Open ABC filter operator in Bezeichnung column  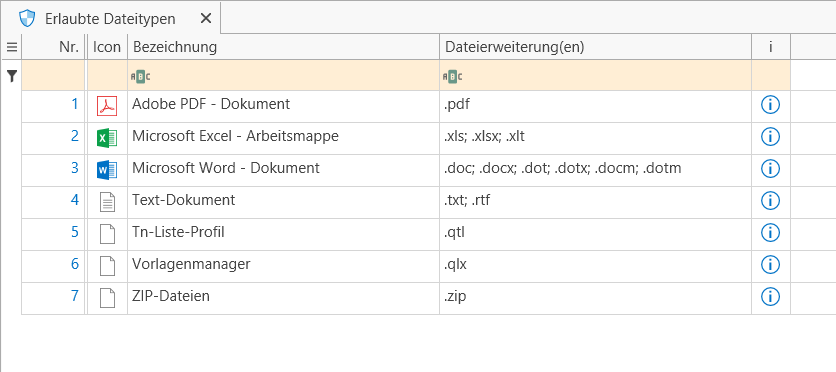coord(141,77)
